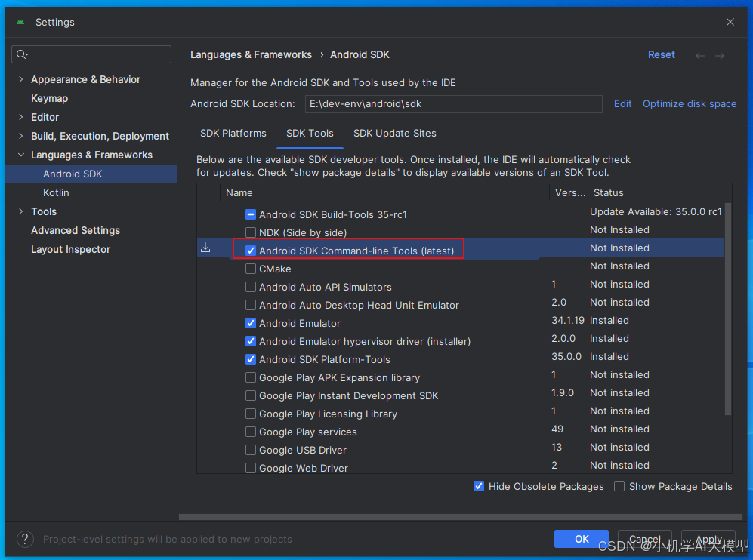753x560 pixels.
Task: Close the Settings dialog
Action: point(730,22)
